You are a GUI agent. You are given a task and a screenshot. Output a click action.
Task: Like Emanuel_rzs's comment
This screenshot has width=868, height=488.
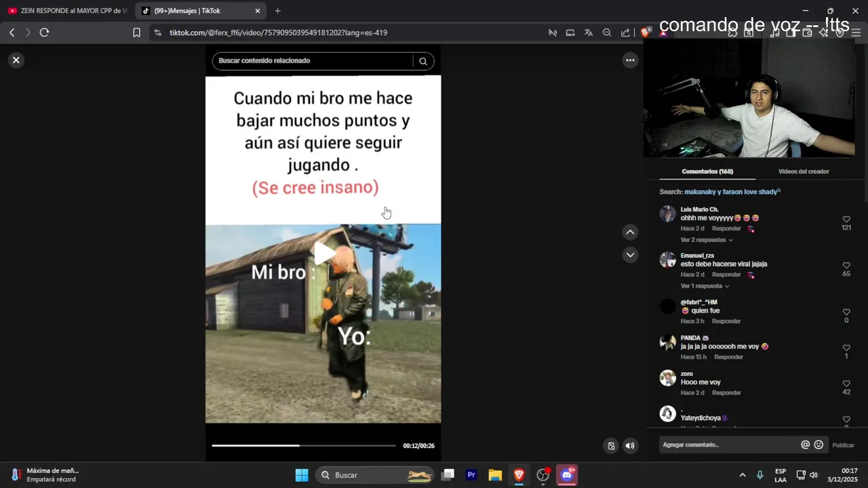(846, 266)
